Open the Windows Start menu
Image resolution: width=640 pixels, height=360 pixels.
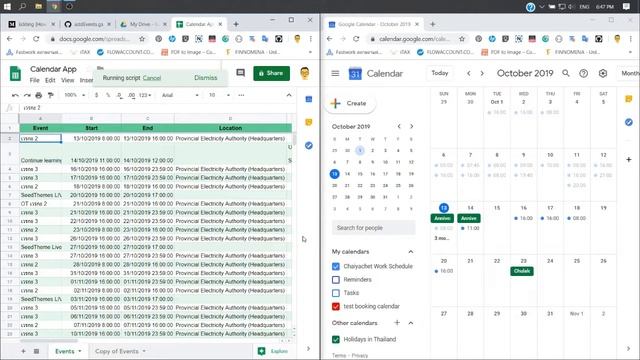7,7
